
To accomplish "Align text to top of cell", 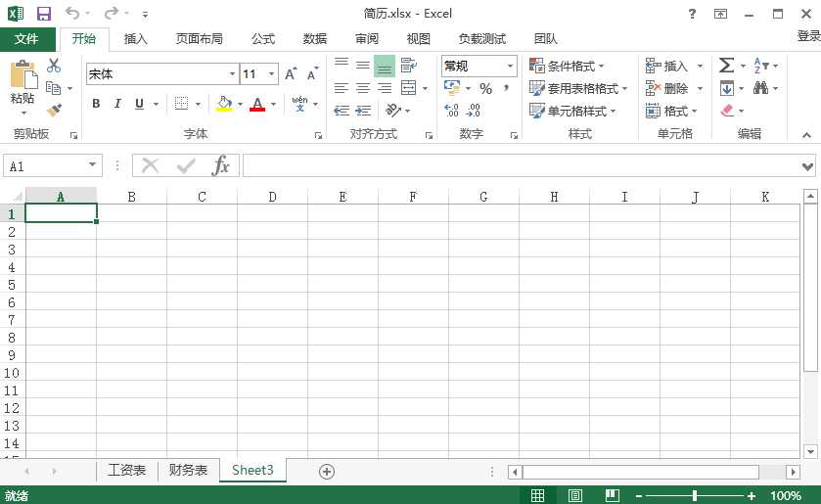I will [x=342, y=65].
